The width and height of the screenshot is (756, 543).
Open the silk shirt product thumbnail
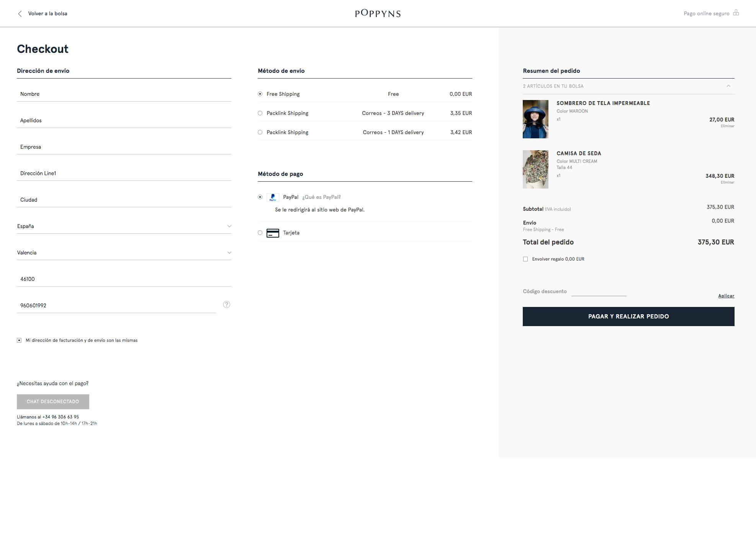coord(535,169)
